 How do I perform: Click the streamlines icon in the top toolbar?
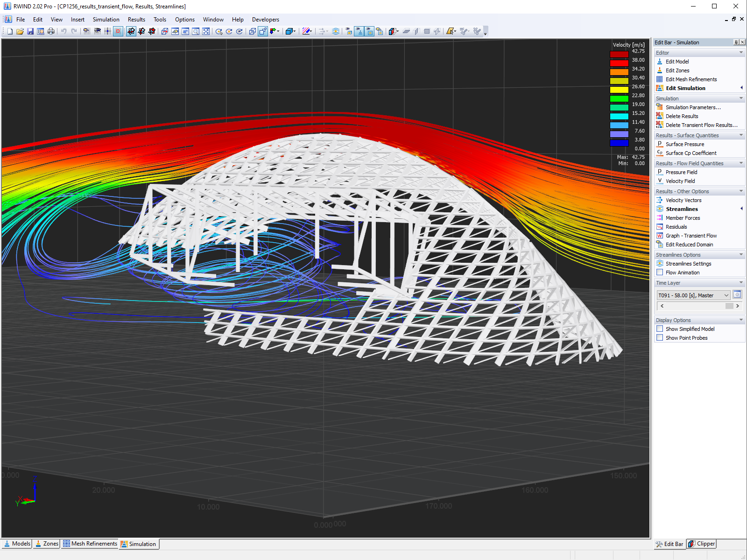(x=336, y=31)
